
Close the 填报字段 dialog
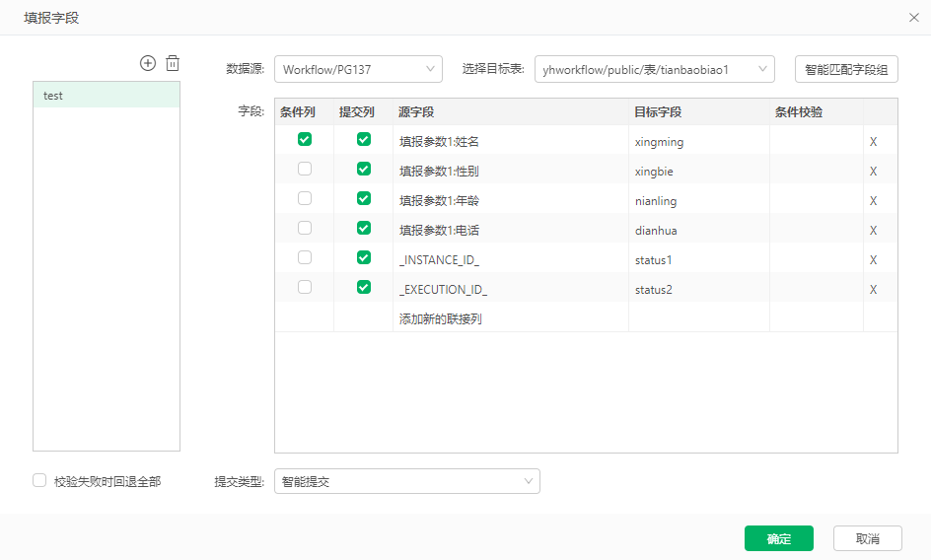(914, 18)
